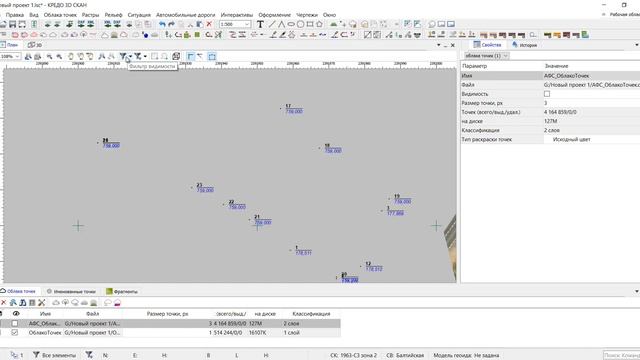Select the Circle drawing tool
This screenshot has height=360, width=640.
[300, 24]
